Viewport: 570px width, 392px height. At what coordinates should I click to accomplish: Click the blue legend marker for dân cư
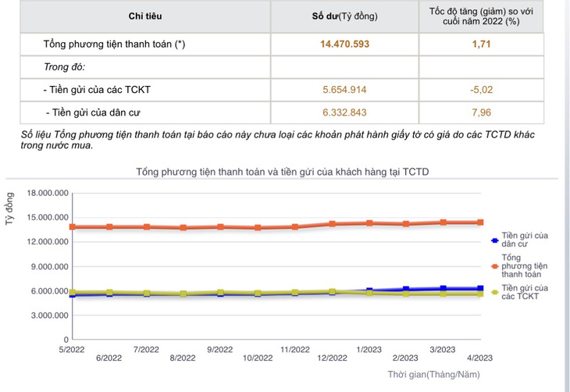494,241
